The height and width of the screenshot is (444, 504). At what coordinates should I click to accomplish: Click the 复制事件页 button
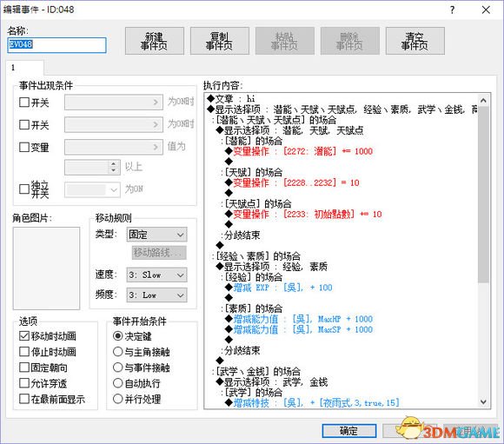220,41
